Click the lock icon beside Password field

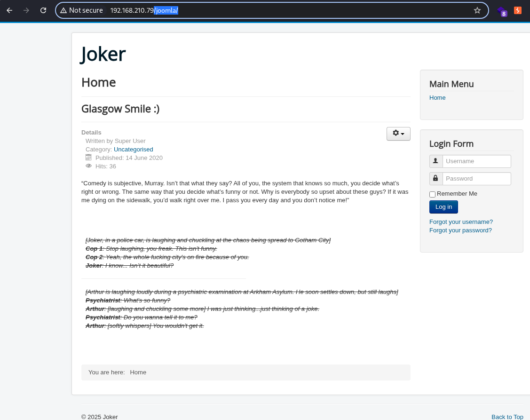coord(435,179)
